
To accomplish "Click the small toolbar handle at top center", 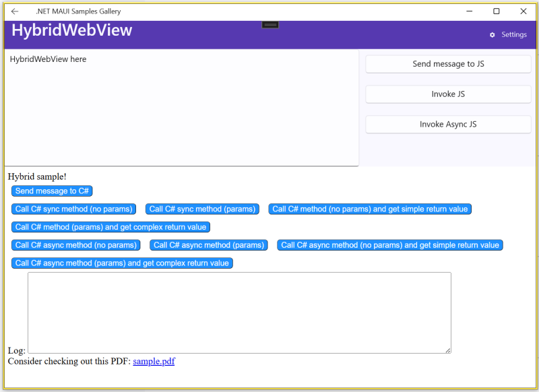I will coord(270,25).
